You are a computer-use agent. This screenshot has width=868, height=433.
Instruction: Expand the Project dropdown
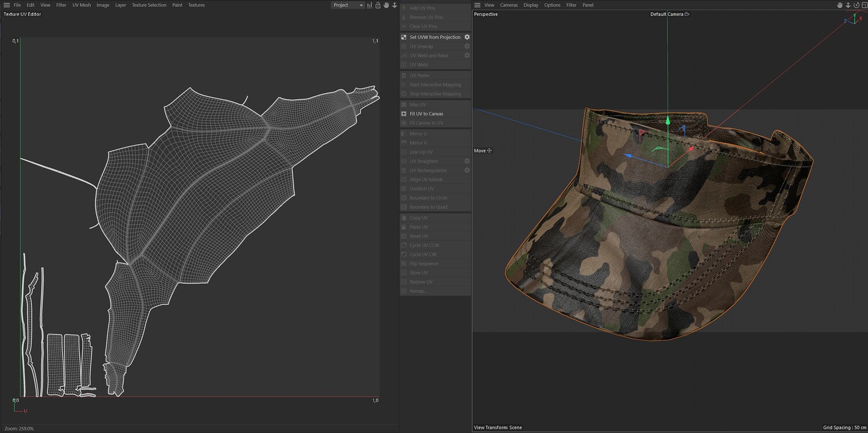(x=348, y=5)
